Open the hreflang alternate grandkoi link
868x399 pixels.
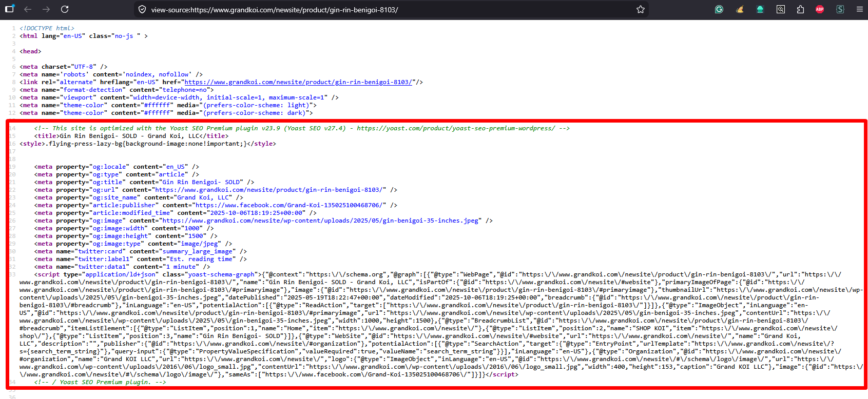298,82
